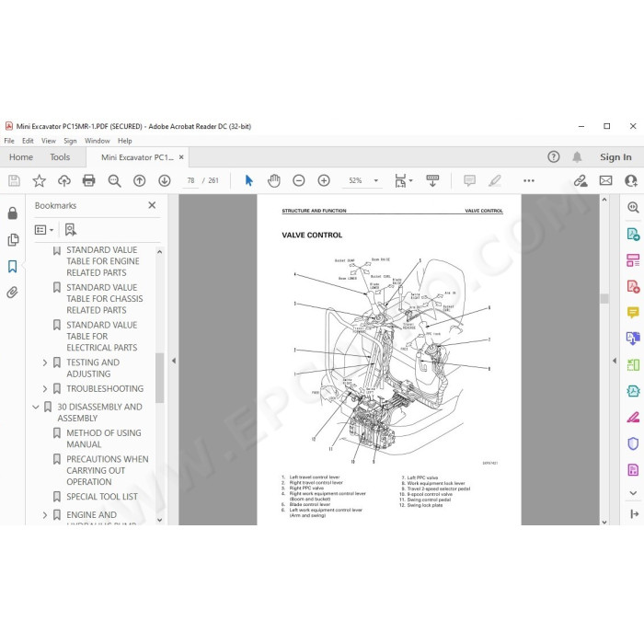Print the document with printer icon
Image resolution: width=644 pixels, height=644 pixels.
click(x=88, y=180)
